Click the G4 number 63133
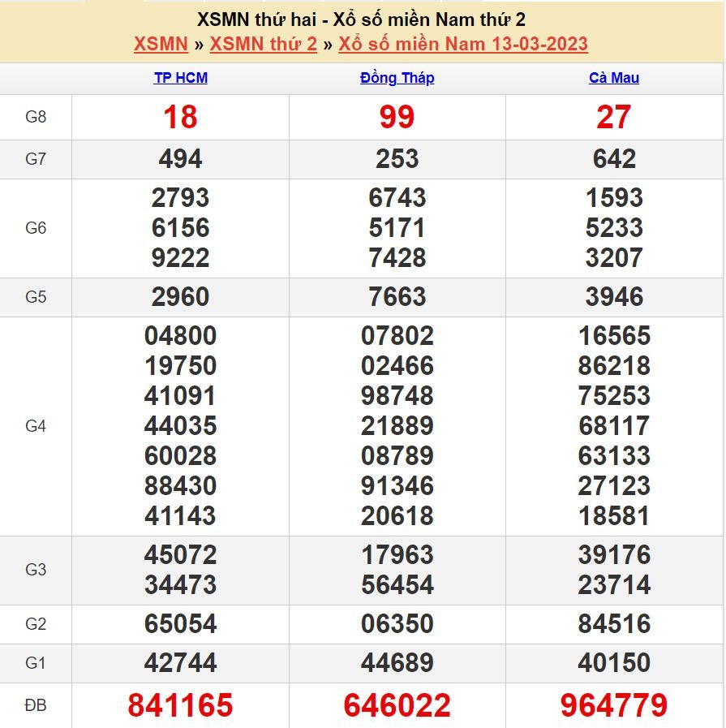The image size is (726, 728). pos(614,456)
